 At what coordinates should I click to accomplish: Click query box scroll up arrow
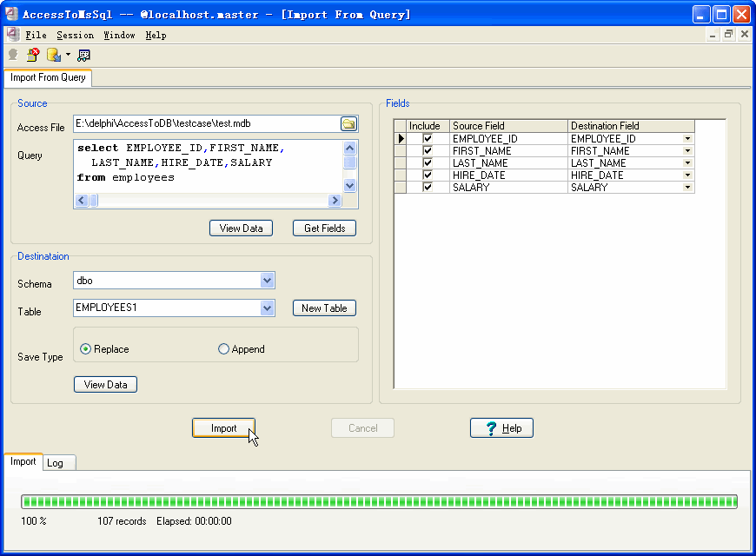pos(350,148)
